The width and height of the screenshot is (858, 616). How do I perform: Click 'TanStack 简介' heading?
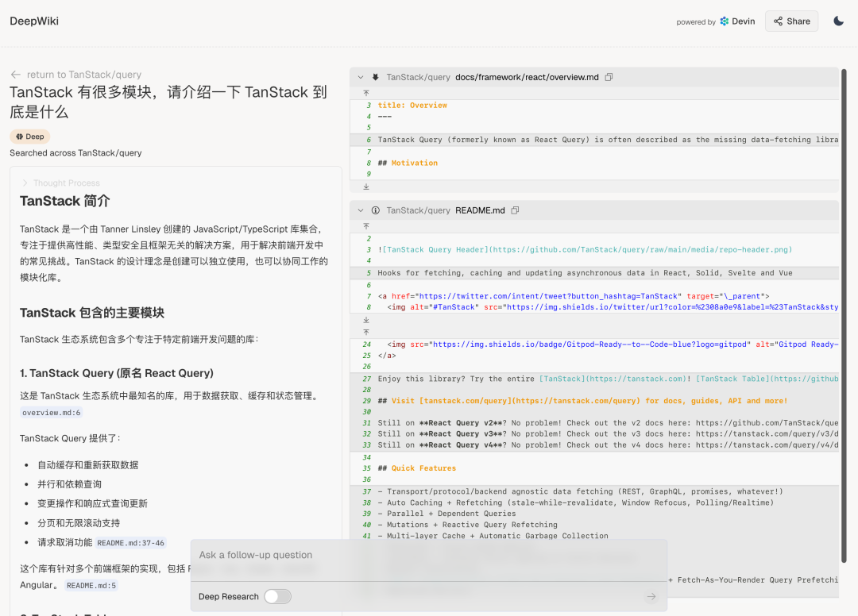click(x=64, y=201)
